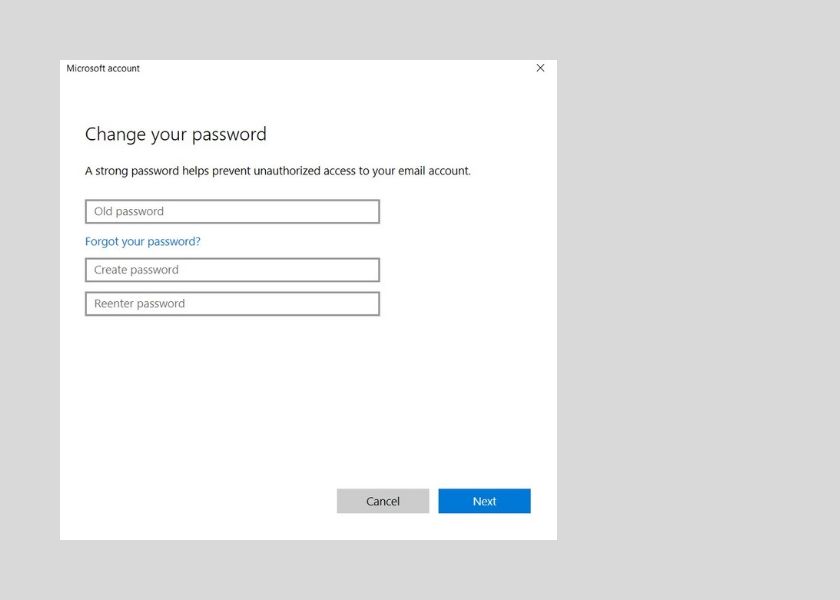The width and height of the screenshot is (840, 600).
Task: Click the Reenter password confirmation field
Action: coord(232,304)
